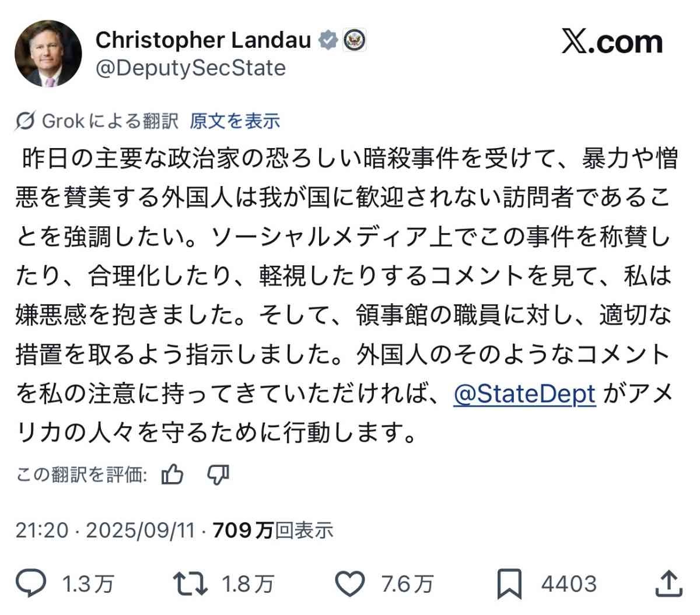The image size is (700, 615).
Task: Click the reply speech bubble icon
Action: (31, 584)
